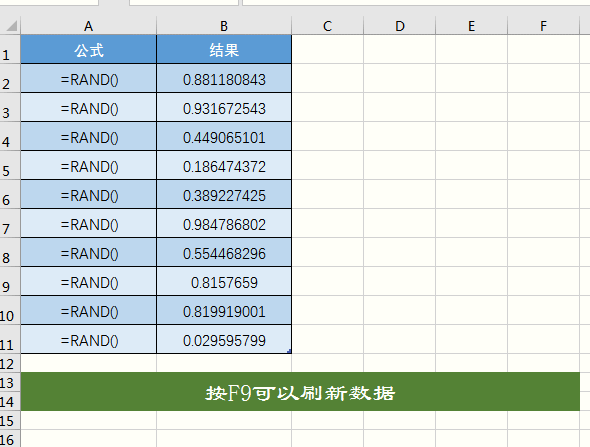
Task: Select the =RAND() cell in row 8
Action: tap(88, 252)
